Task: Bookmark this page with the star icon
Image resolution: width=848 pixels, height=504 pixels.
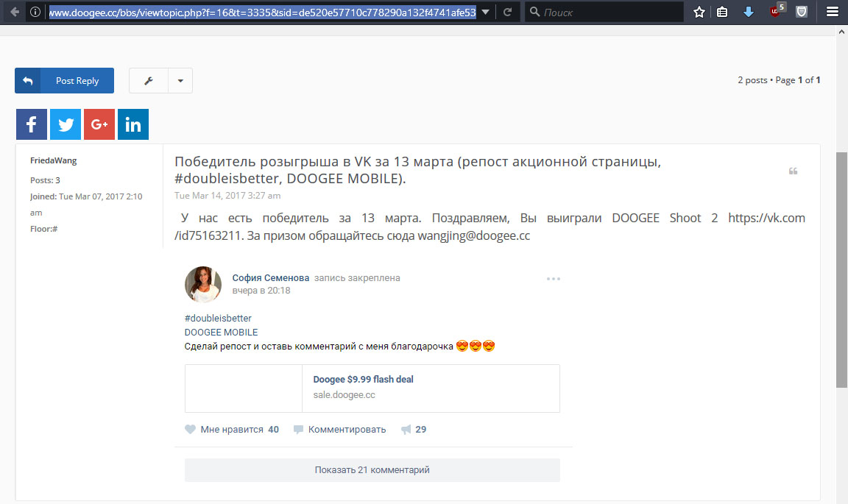Action: pos(699,12)
